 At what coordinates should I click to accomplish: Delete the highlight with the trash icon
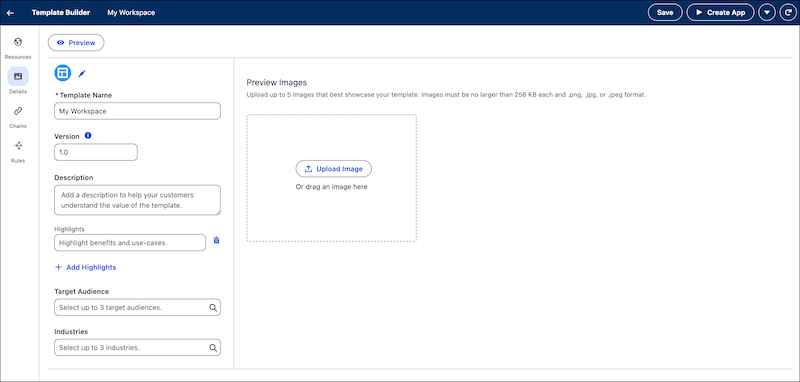(x=216, y=240)
